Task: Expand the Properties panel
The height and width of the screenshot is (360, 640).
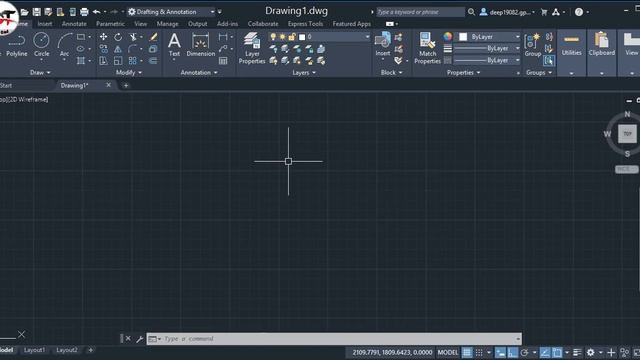Action: [463, 73]
